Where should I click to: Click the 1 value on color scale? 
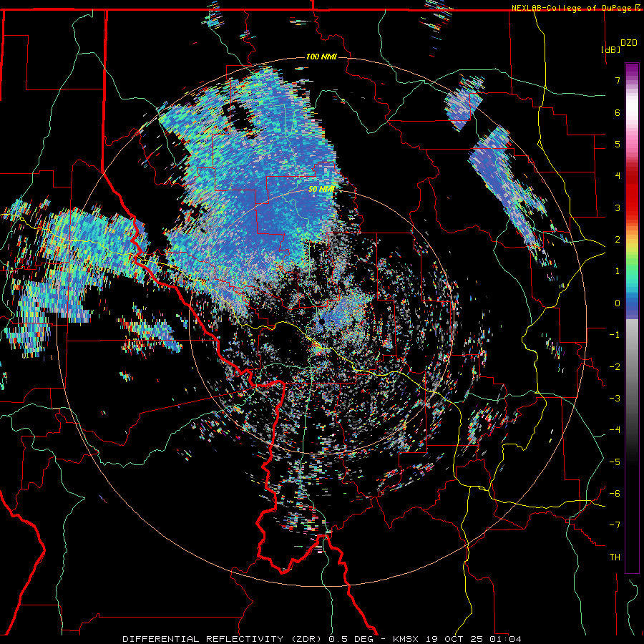618,271
